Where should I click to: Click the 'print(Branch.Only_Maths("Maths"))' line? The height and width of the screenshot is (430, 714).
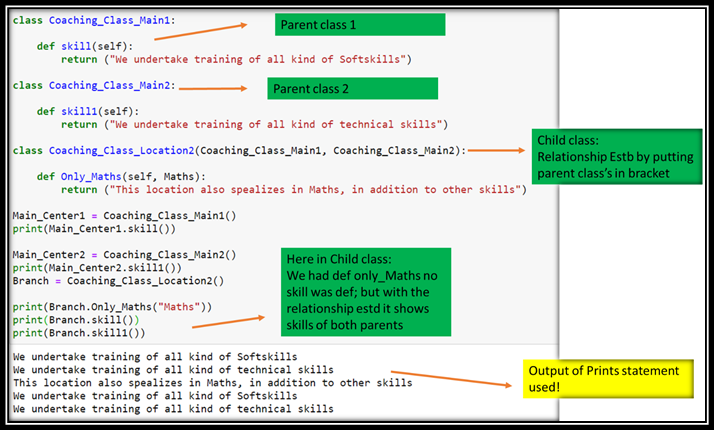pyautogui.click(x=112, y=307)
